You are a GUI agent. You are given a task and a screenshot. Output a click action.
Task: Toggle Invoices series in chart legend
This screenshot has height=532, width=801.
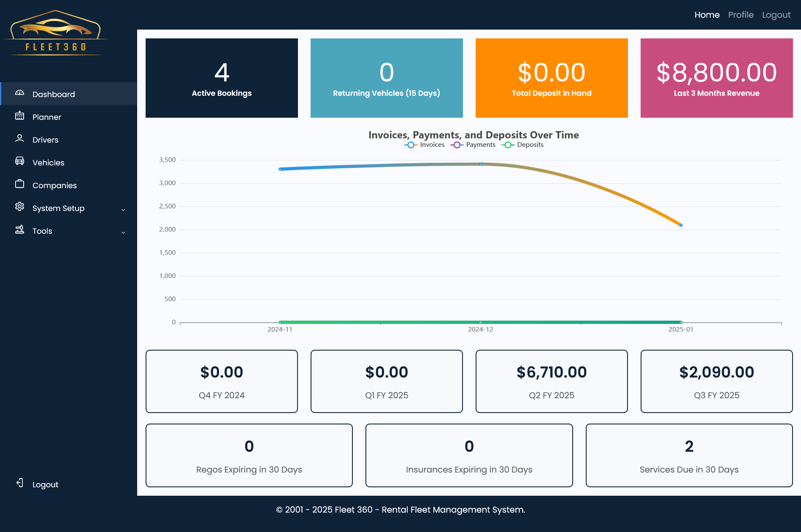425,145
